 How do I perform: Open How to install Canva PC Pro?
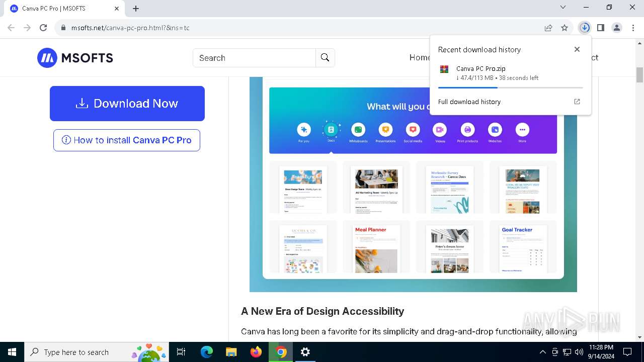click(127, 140)
